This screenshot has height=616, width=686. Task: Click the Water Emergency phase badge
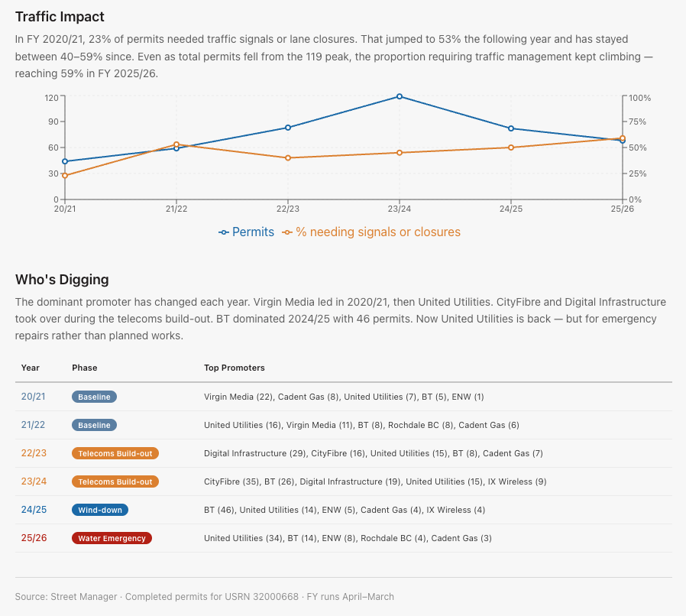pyautogui.click(x=112, y=538)
